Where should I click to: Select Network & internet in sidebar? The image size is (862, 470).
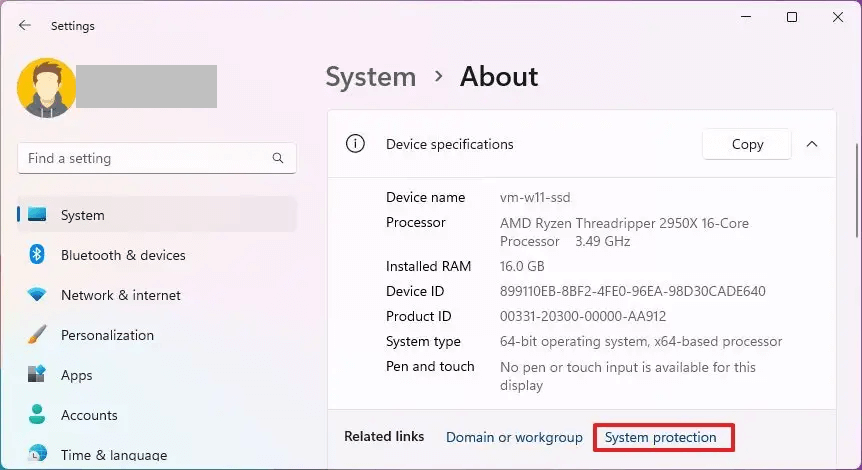[x=121, y=295]
